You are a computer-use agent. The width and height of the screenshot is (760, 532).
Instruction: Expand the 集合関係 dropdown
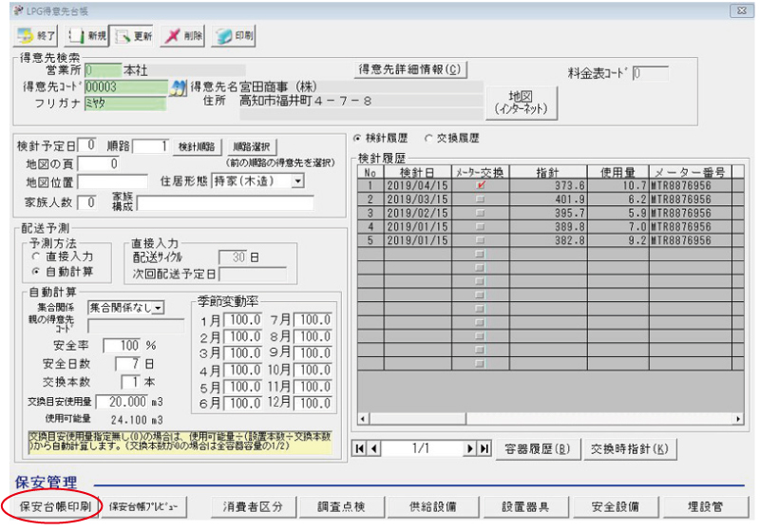point(159,307)
